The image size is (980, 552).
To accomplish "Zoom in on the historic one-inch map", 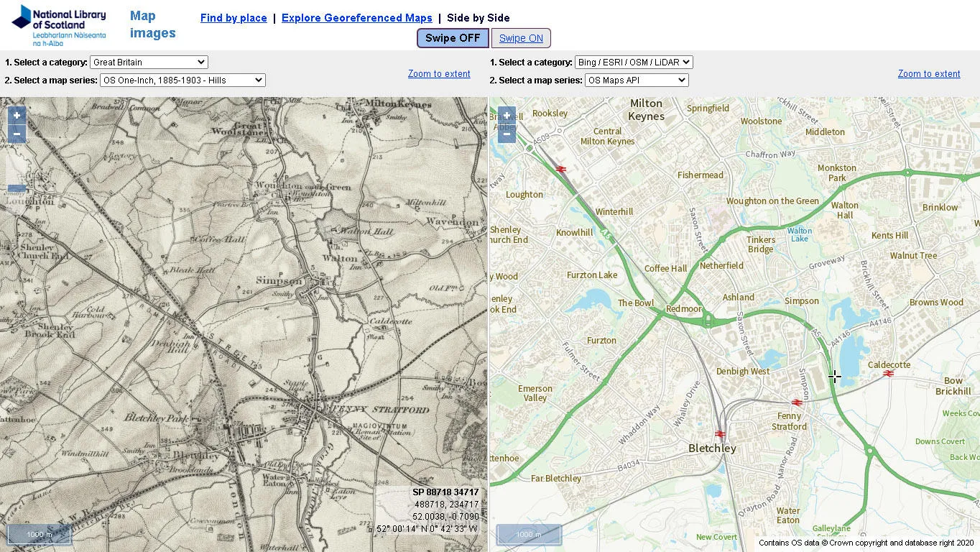I will (x=16, y=115).
